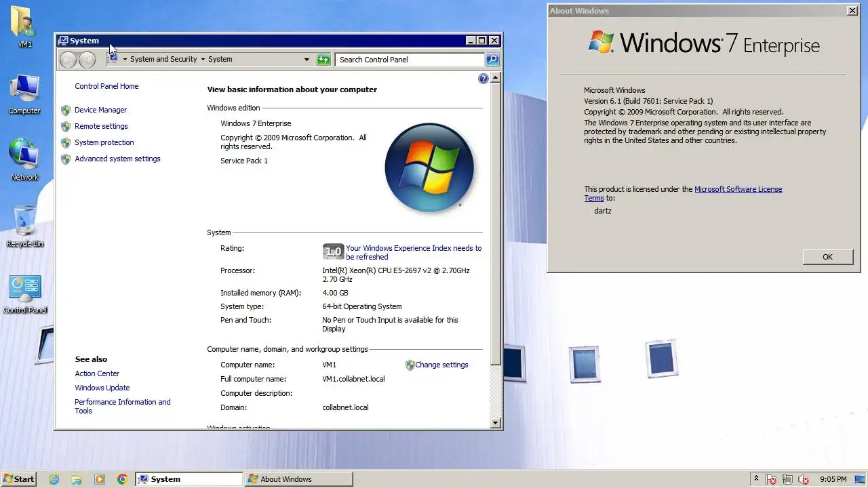Click the Windows logo in System window
Screen dimensions: 868x488
click(x=429, y=167)
